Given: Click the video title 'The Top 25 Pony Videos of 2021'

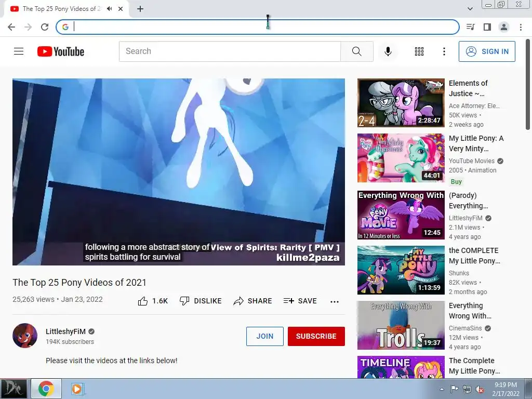Looking at the screenshot, I should point(79,282).
